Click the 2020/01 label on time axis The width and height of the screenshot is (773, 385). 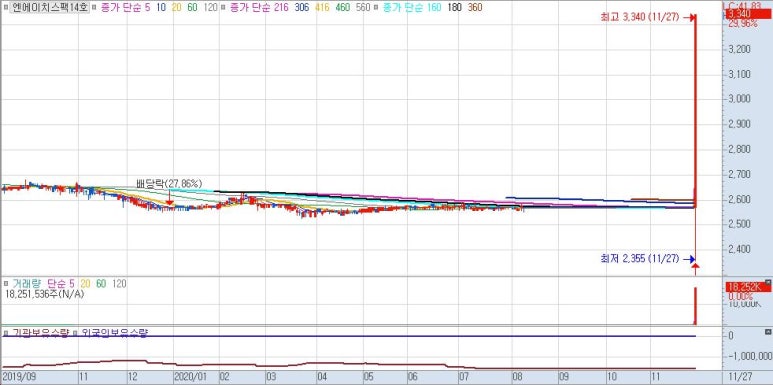coord(190,376)
